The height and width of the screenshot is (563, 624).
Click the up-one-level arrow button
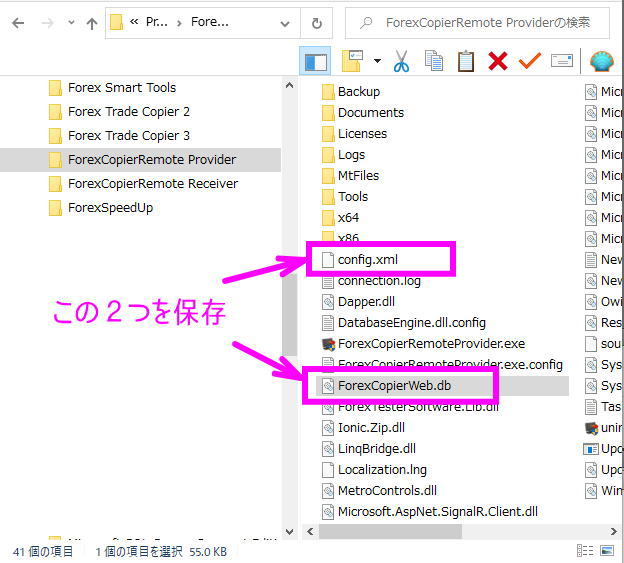pos(91,23)
